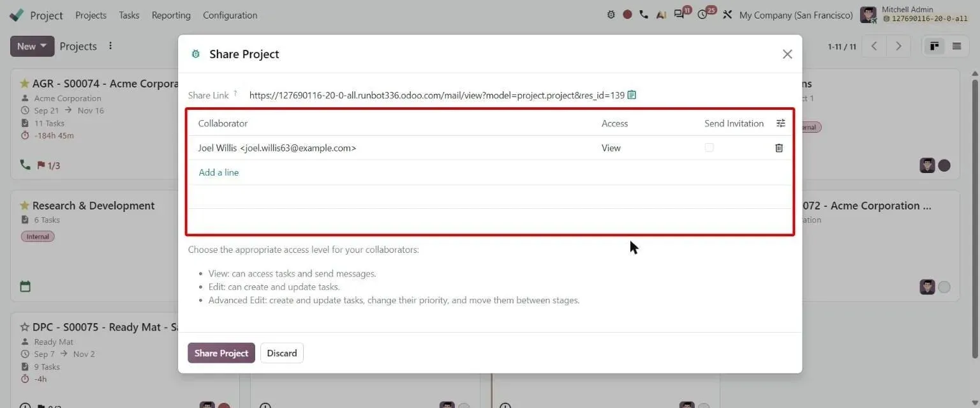Screen dimensions: 980x408
Task: Switch to the Kanban view
Action: click(935, 46)
